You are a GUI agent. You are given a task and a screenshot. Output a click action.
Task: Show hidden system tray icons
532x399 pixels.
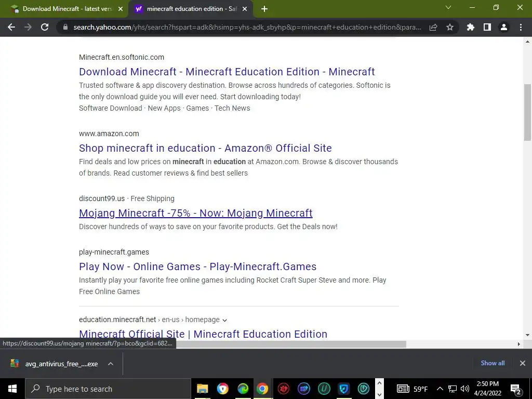[440, 389]
